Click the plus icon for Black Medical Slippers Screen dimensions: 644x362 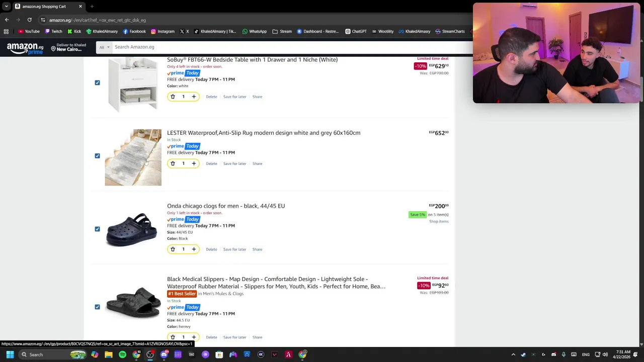pyautogui.click(x=194, y=337)
